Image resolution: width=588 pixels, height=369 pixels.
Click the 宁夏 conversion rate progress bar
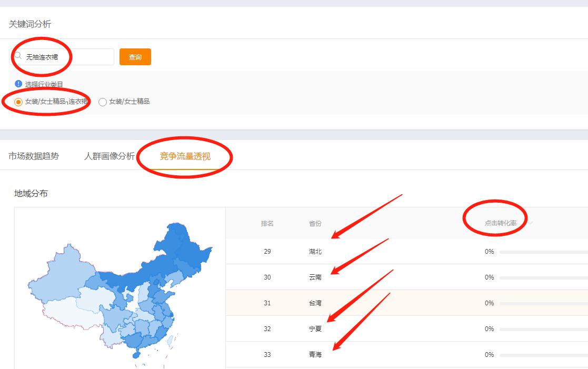pyautogui.click(x=544, y=330)
